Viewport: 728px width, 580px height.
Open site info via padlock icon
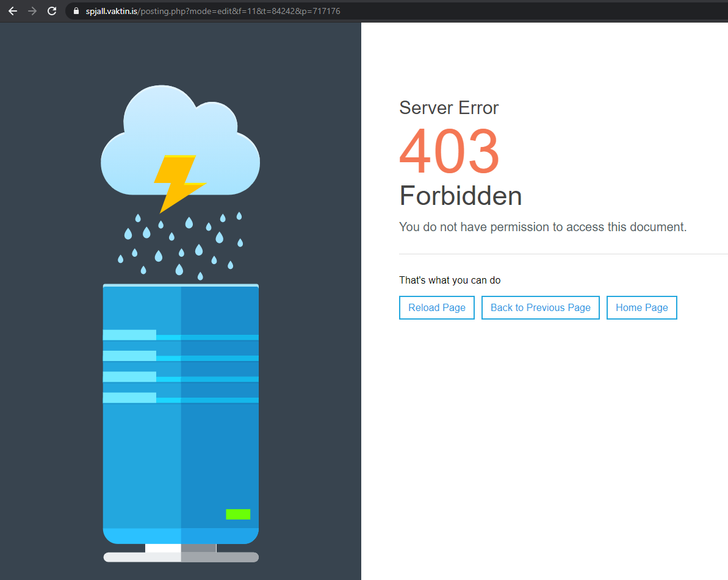76,11
